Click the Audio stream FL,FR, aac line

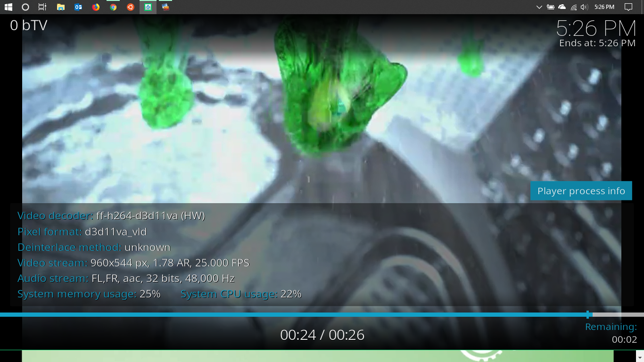pos(126,278)
